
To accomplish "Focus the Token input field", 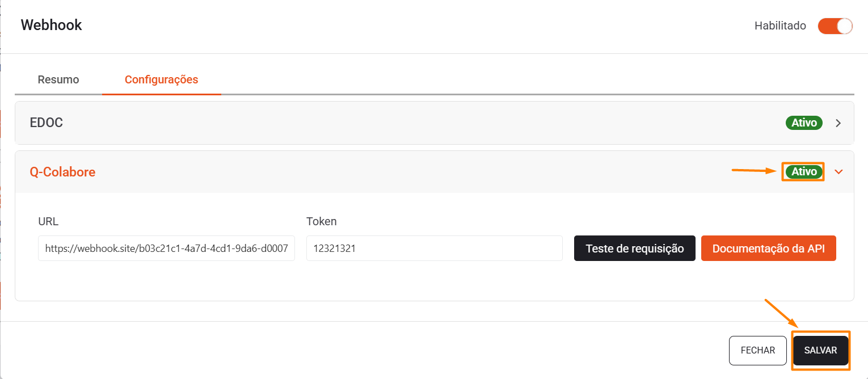I will pos(434,249).
